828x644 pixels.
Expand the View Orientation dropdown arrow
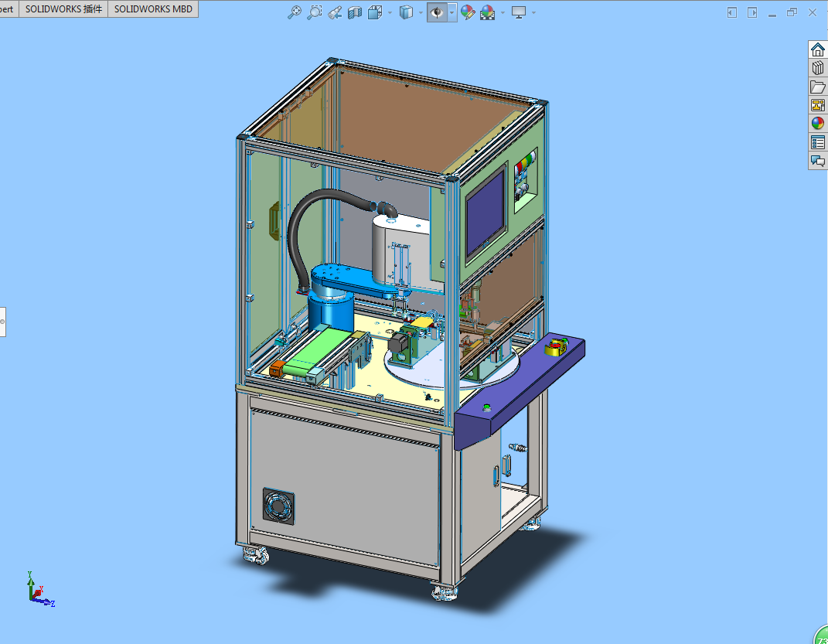tap(390, 12)
